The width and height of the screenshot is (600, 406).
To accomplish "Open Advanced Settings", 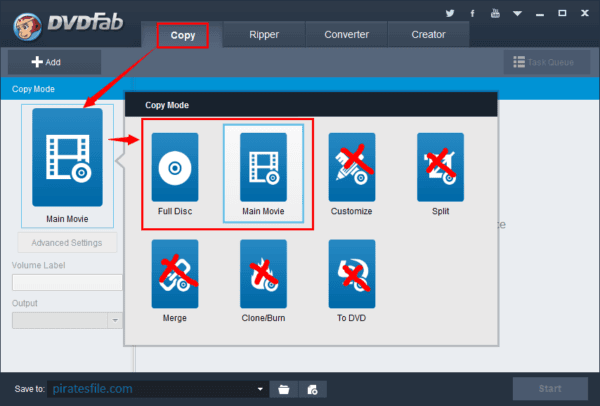I will [x=67, y=243].
